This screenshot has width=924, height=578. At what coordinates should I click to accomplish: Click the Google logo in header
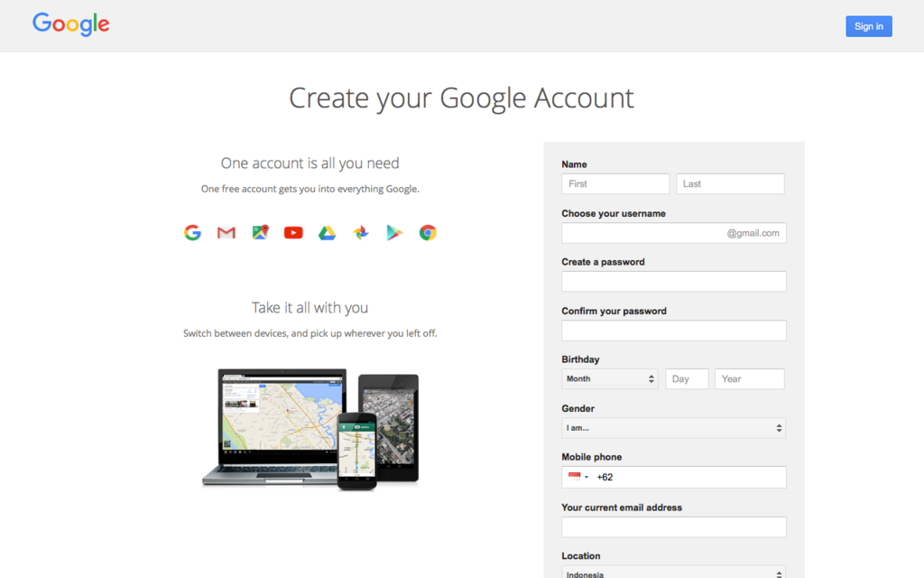pos(70,24)
